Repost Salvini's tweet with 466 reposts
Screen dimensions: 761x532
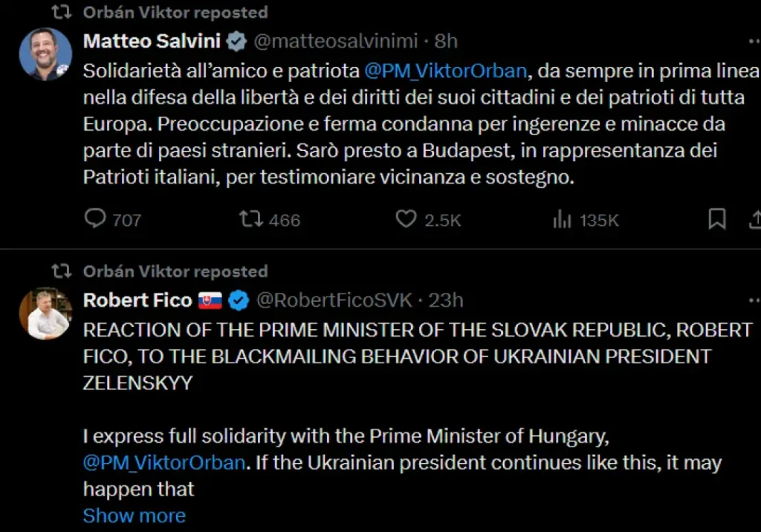point(252,219)
